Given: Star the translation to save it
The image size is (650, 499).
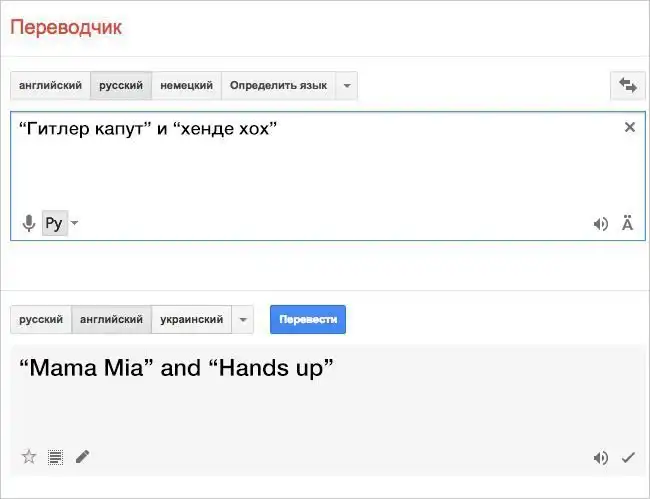Looking at the screenshot, I should click(29, 457).
